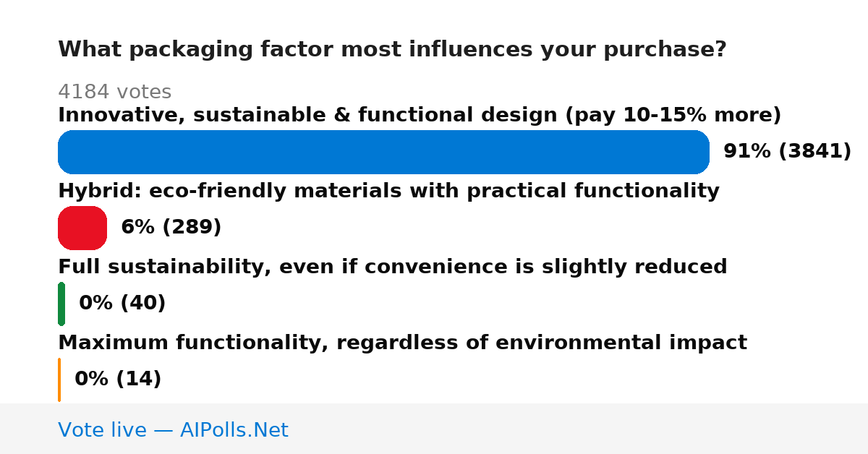Select the green 40-vote result bar

coord(61,304)
